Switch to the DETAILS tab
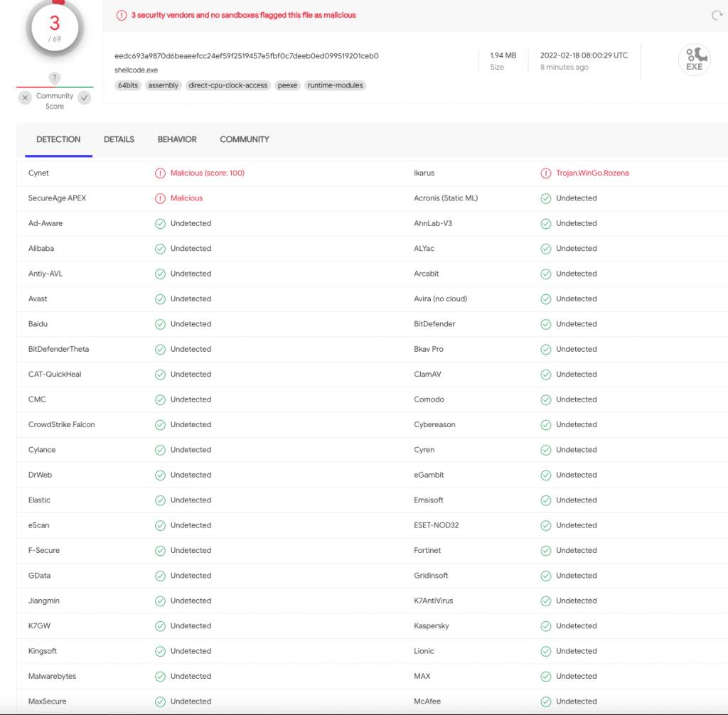This screenshot has height=715, width=728. (119, 139)
